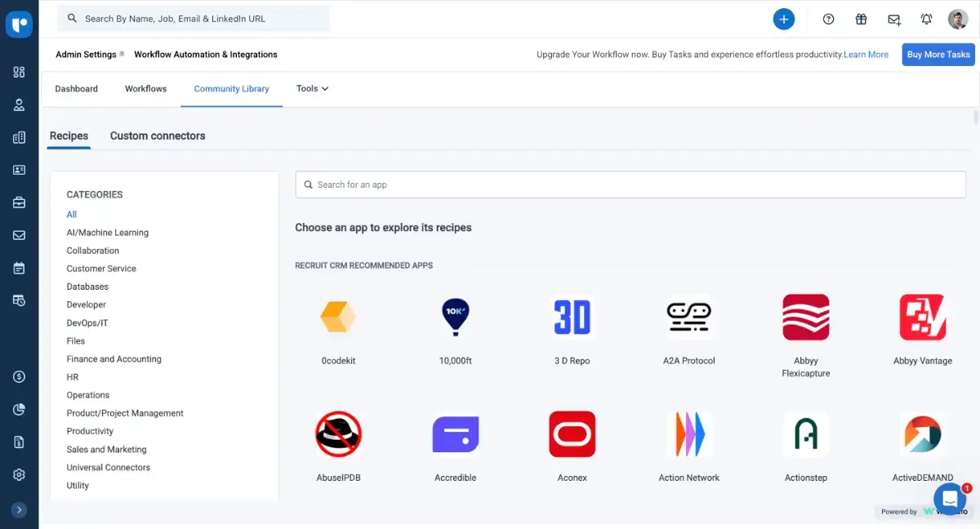Open the jobs briefcase icon in sidebar

[x=19, y=202]
